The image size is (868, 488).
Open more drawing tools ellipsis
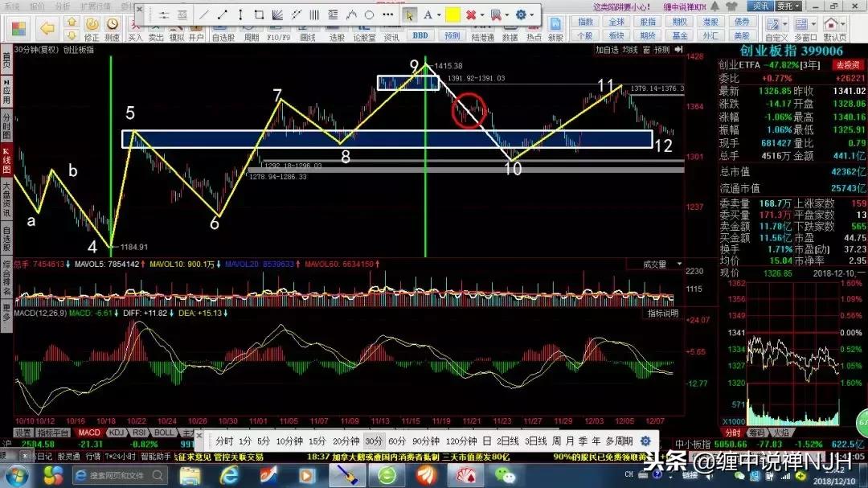(x=387, y=15)
